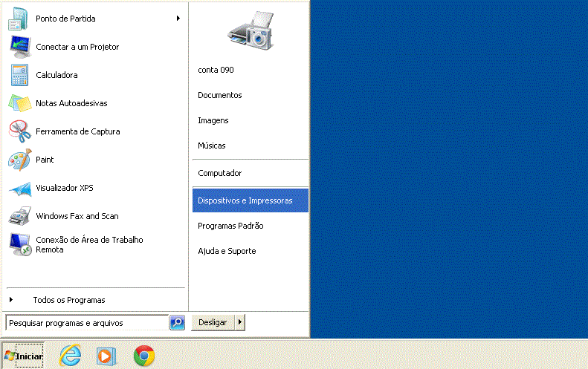588x369 pixels.
Task: Launch the Windows Fax and Scan icon
Action: [20, 216]
